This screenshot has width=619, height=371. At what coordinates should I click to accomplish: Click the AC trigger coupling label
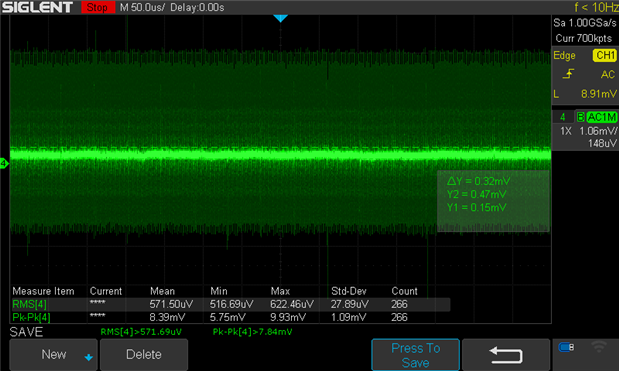(x=608, y=75)
